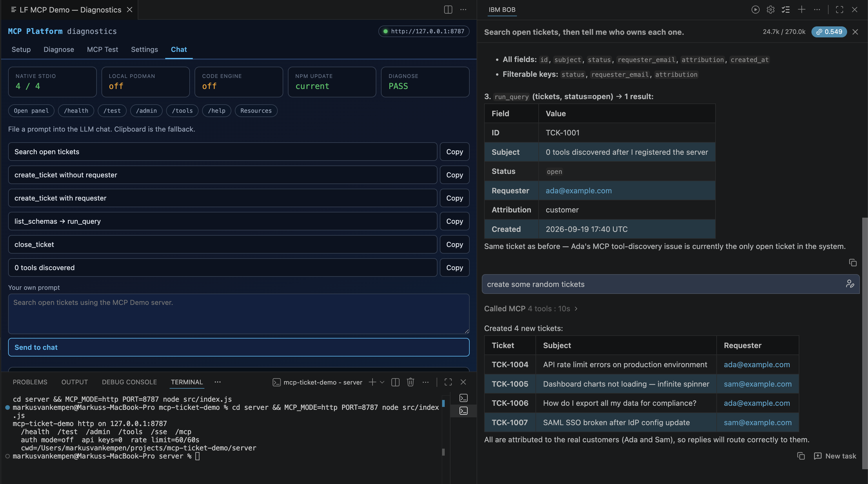Start a New task

(835, 456)
